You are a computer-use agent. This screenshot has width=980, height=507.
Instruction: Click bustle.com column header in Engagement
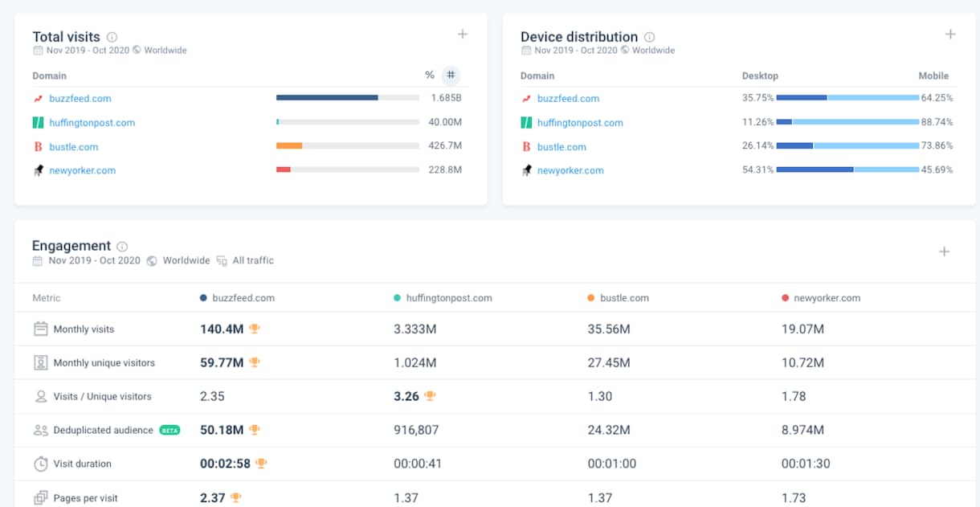(619, 298)
